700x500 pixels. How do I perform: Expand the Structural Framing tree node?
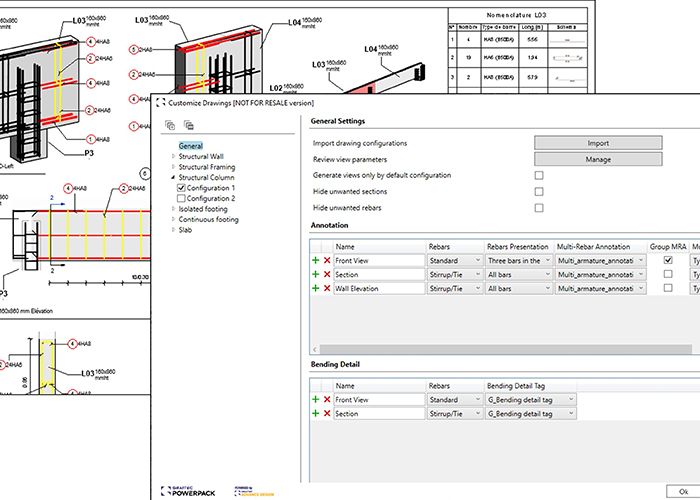pyautogui.click(x=174, y=167)
